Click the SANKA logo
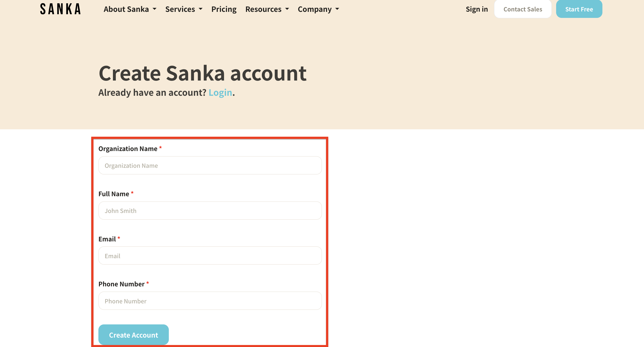Screen dimensions: 644x347 pyautogui.click(x=60, y=9)
